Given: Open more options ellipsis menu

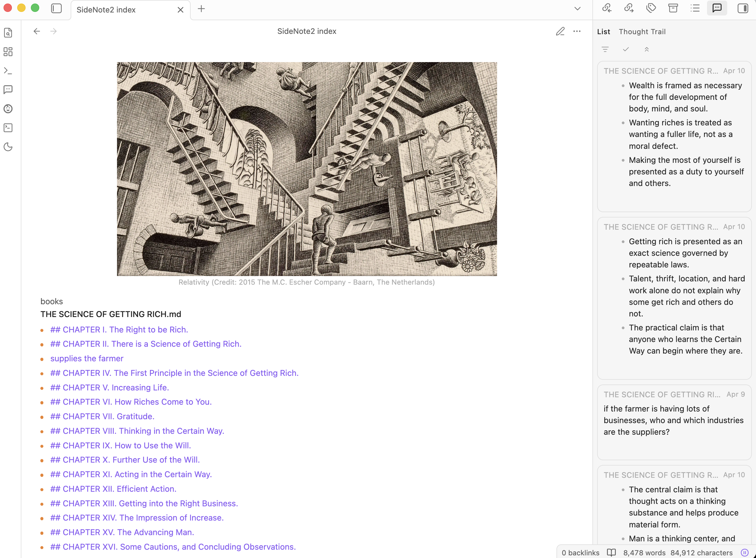Looking at the screenshot, I should [577, 31].
